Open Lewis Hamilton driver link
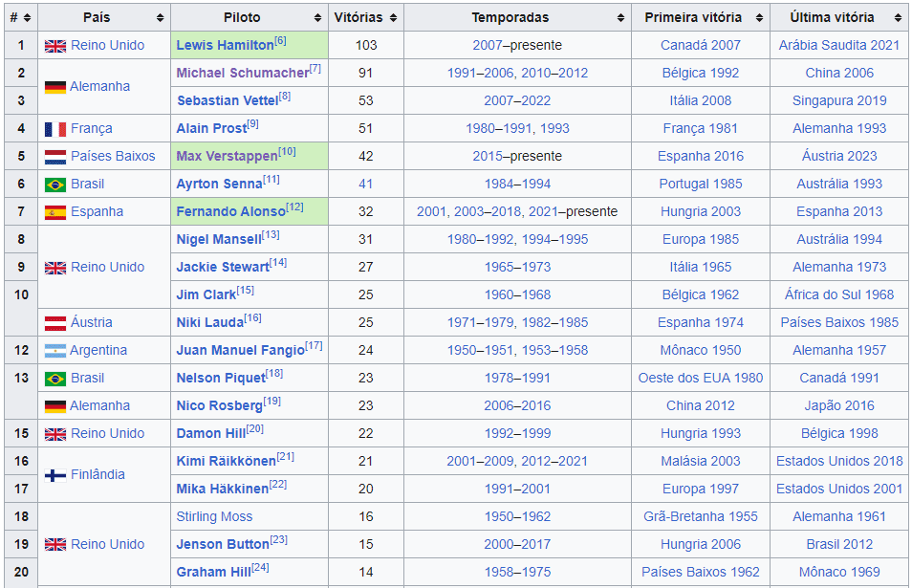912x588 pixels. [224, 46]
